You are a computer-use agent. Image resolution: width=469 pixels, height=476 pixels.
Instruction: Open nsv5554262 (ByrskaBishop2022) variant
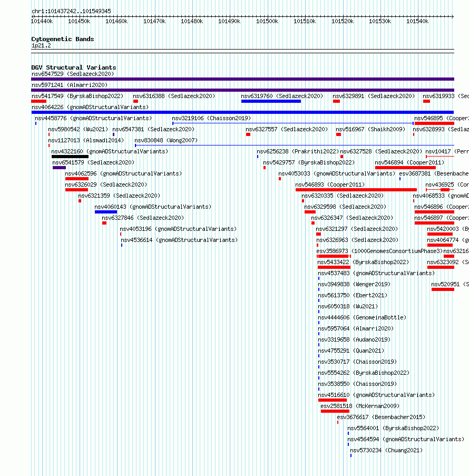tap(364, 373)
